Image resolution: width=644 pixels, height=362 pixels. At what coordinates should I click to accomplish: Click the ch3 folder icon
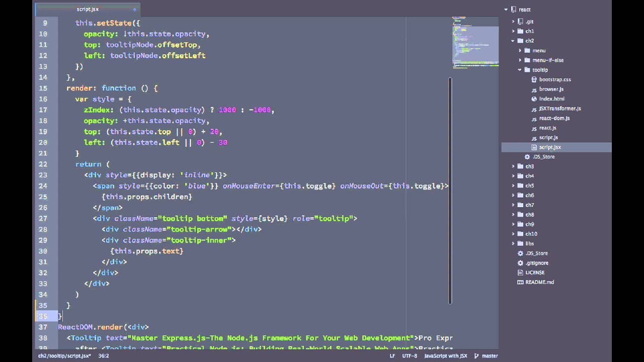click(521, 166)
